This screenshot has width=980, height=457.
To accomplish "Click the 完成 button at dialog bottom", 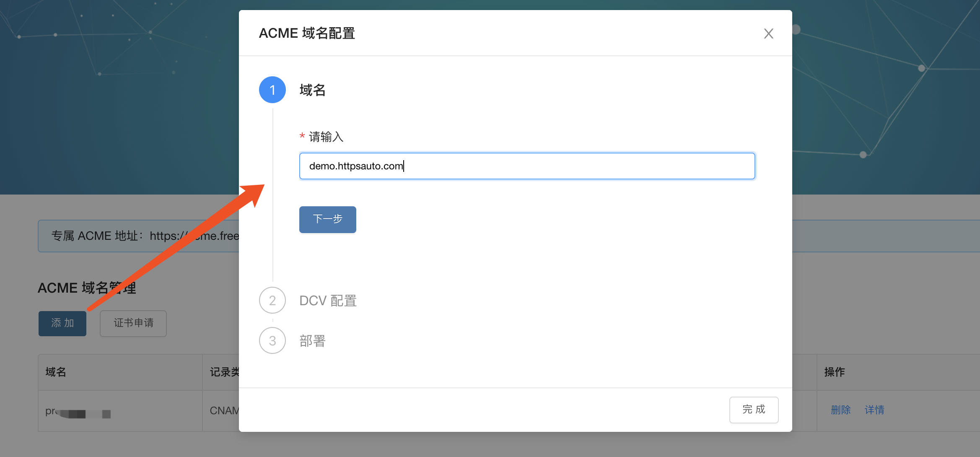I will click(x=753, y=410).
